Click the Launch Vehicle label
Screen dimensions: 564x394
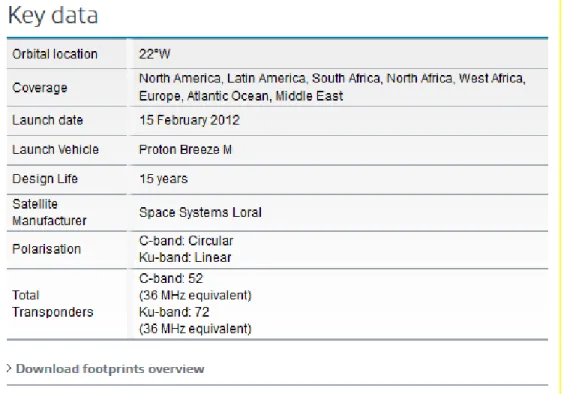coord(55,150)
